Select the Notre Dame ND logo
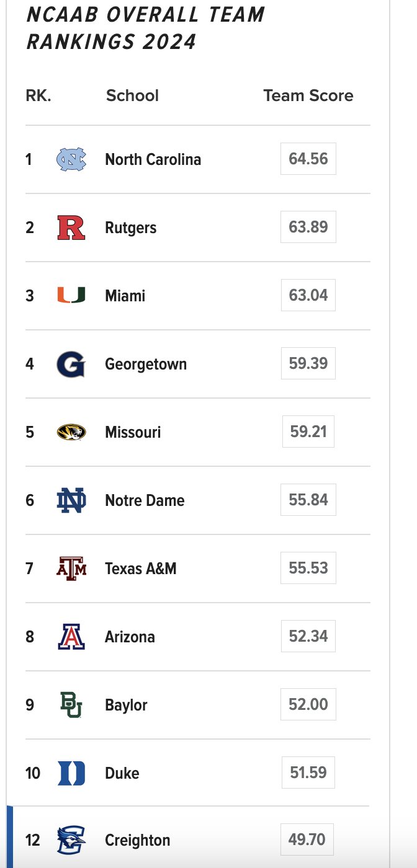The height and width of the screenshot is (868, 417). pos(71,500)
